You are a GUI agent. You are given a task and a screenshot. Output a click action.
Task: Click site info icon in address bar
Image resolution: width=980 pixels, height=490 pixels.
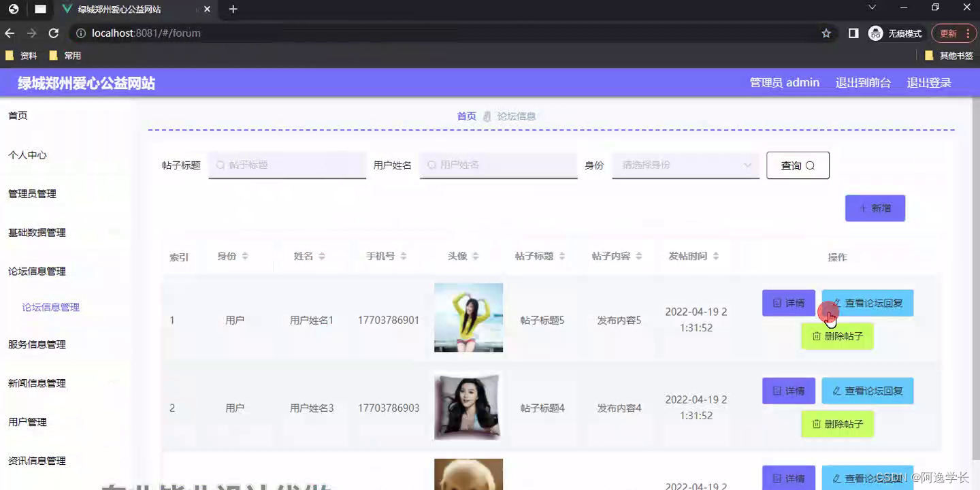click(x=80, y=33)
